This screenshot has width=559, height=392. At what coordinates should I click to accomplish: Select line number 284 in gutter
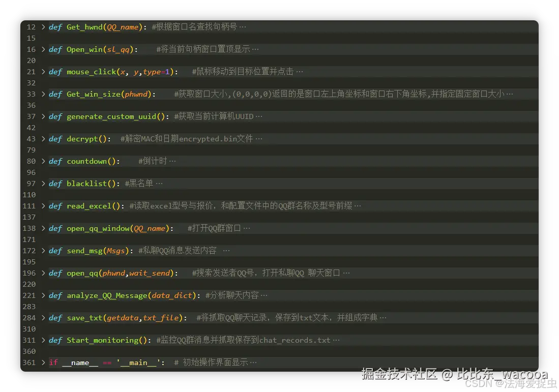click(x=29, y=318)
